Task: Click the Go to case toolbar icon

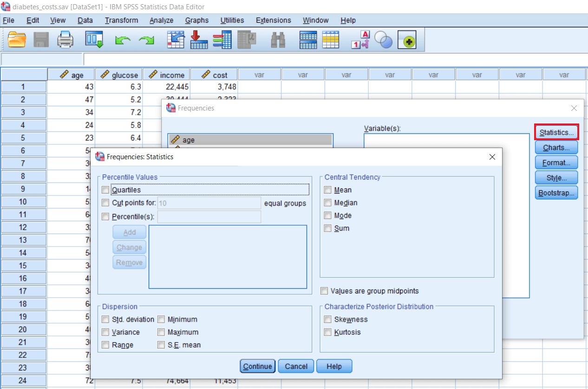Action: pos(175,39)
